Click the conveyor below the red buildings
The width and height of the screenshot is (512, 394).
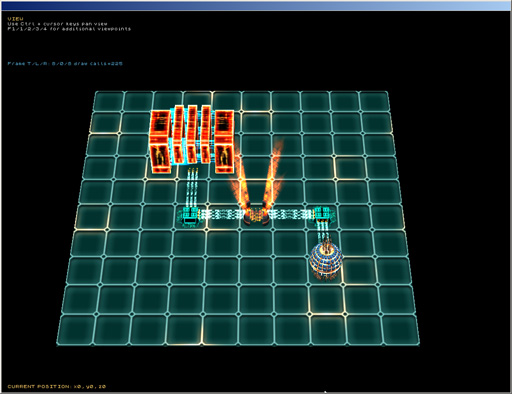tap(192, 187)
